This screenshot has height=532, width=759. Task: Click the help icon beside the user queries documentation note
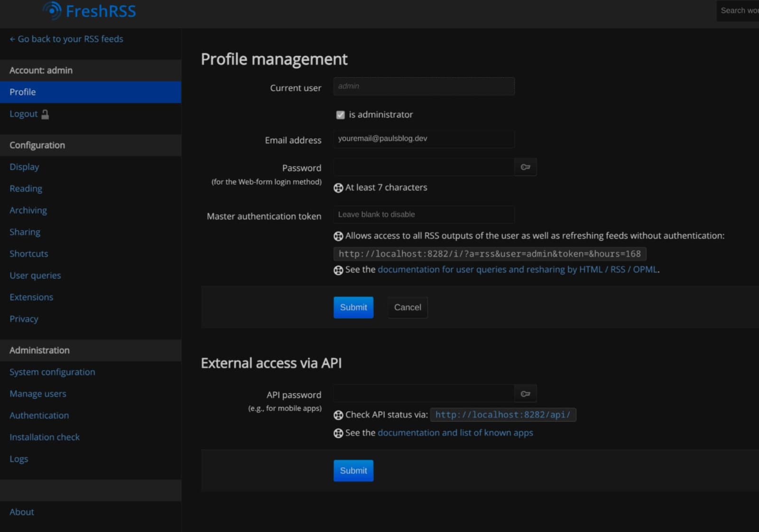338,270
